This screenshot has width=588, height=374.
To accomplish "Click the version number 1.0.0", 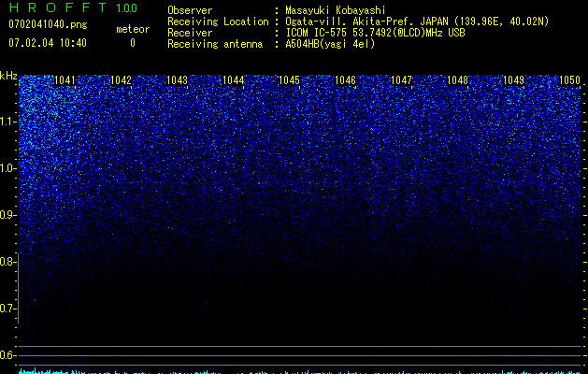I will pos(127,7).
